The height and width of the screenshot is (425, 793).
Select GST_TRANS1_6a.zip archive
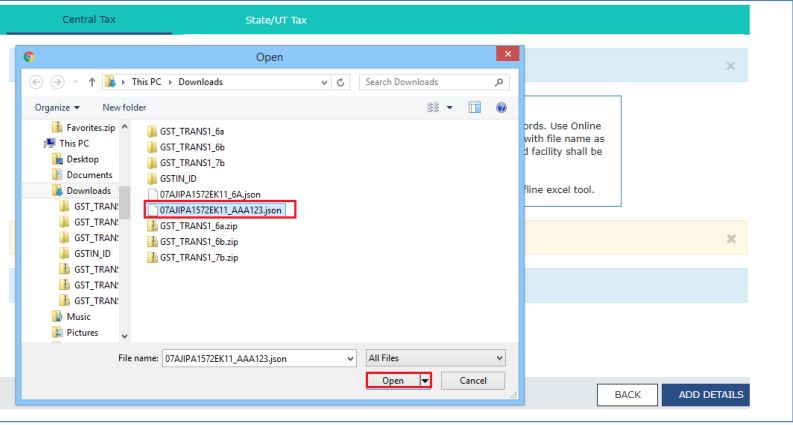tap(193, 226)
